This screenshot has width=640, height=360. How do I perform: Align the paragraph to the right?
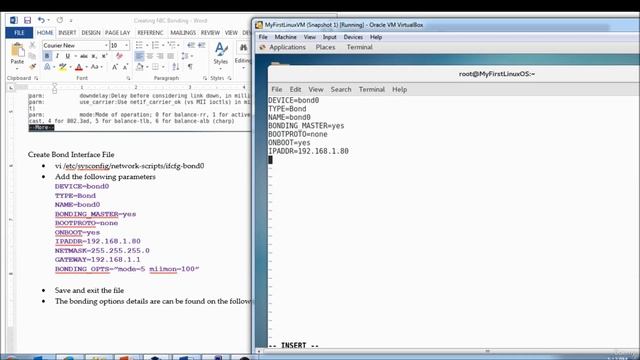[x=160, y=56]
